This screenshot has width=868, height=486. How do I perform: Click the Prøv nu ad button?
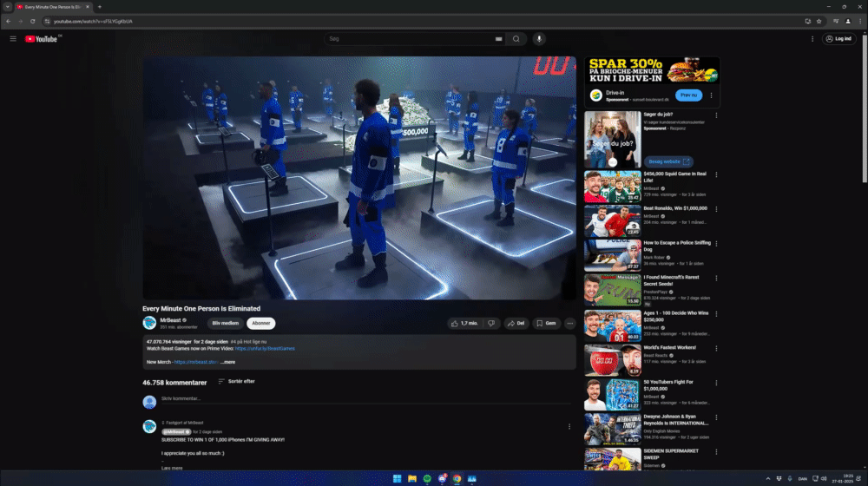coord(688,95)
